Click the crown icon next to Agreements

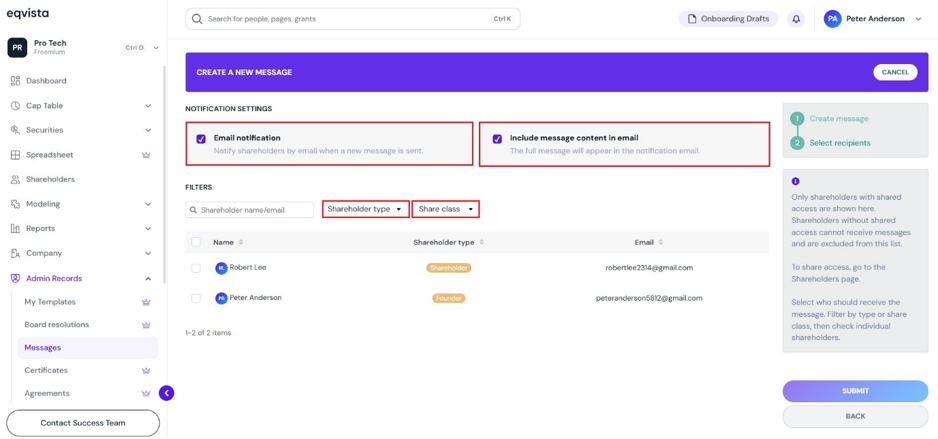click(x=146, y=393)
